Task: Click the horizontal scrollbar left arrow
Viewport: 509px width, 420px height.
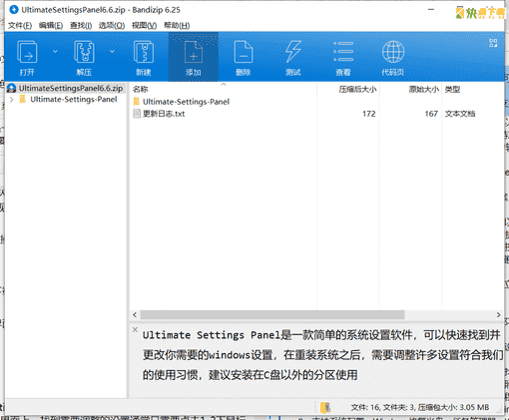Action: 135,314
